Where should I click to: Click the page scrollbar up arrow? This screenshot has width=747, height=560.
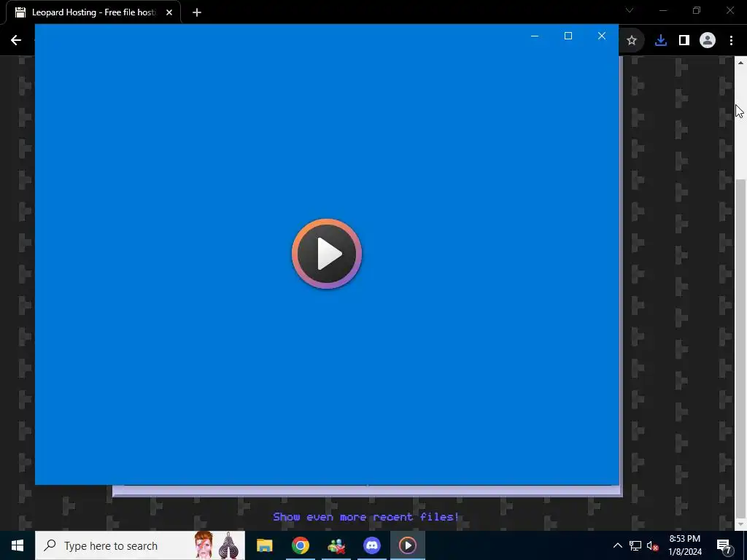click(x=741, y=63)
